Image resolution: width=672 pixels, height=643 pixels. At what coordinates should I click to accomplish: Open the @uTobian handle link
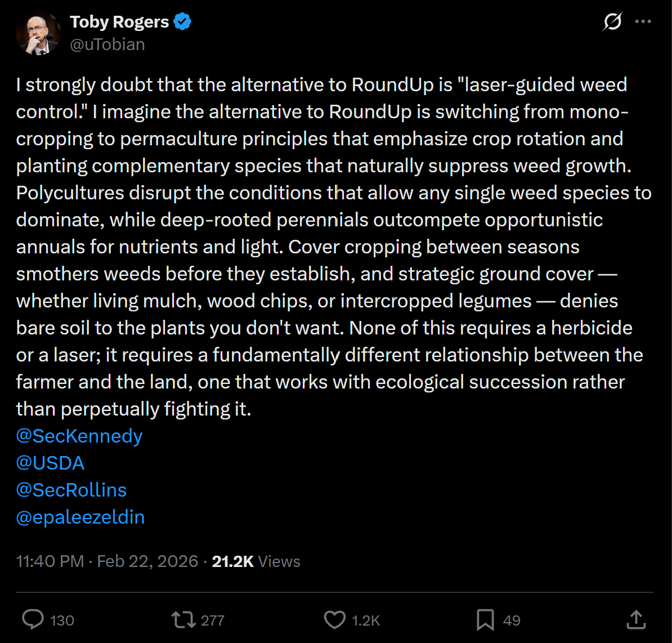click(x=107, y=44)
